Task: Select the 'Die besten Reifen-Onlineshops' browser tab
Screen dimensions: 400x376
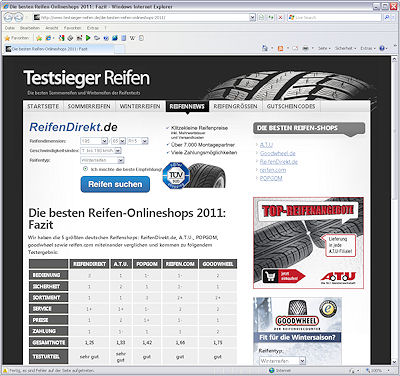Action: 59,49
